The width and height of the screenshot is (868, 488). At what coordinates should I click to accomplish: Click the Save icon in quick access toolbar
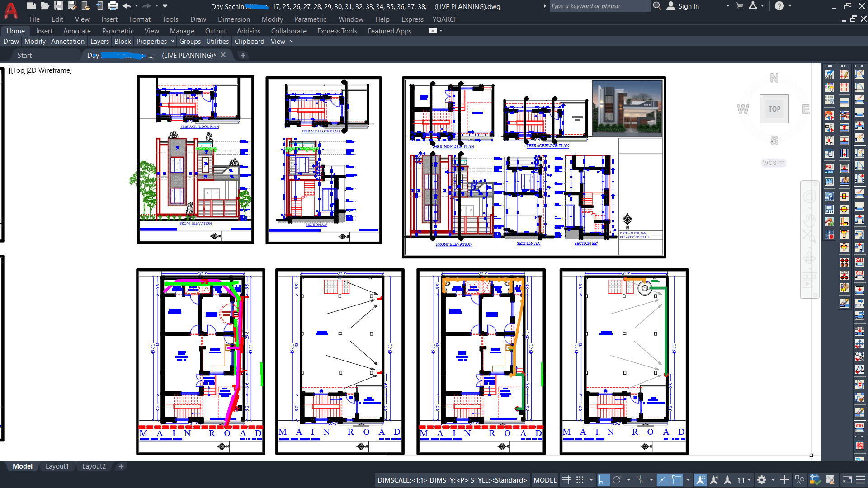click(x=59, y=6)
